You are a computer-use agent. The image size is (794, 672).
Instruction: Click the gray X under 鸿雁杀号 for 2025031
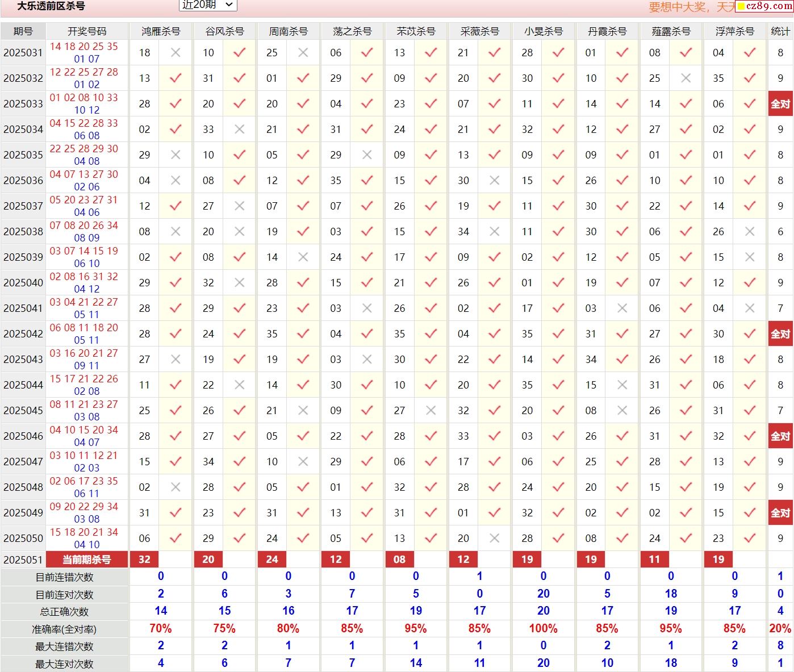pos(175,52)
